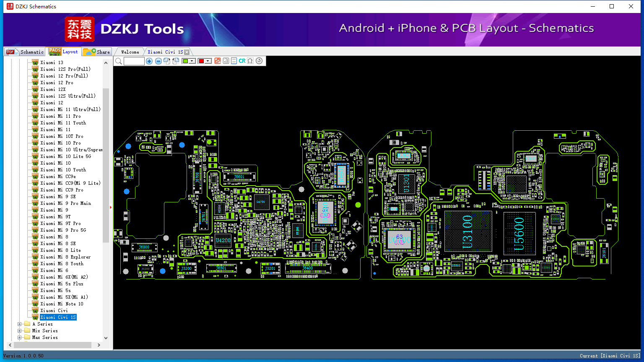Click the A Series folder icon
Image resolution: width=644 pixels, height=362 pixels.
pyautogui.click(x=27, y=324)
